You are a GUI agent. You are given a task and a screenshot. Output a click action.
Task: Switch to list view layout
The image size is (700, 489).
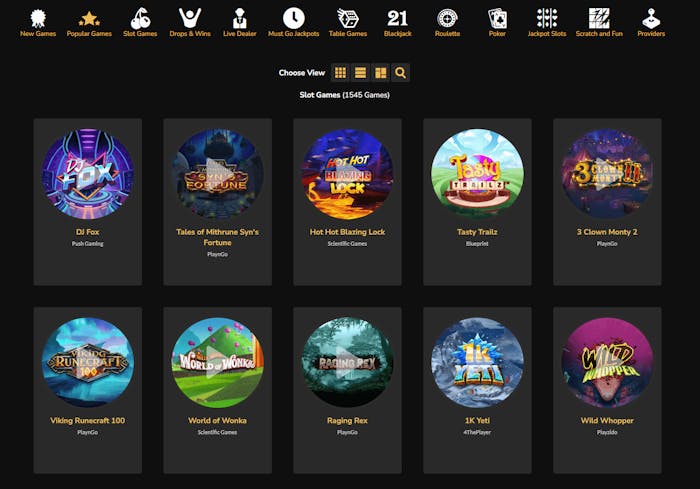click(x=360, y=72)
